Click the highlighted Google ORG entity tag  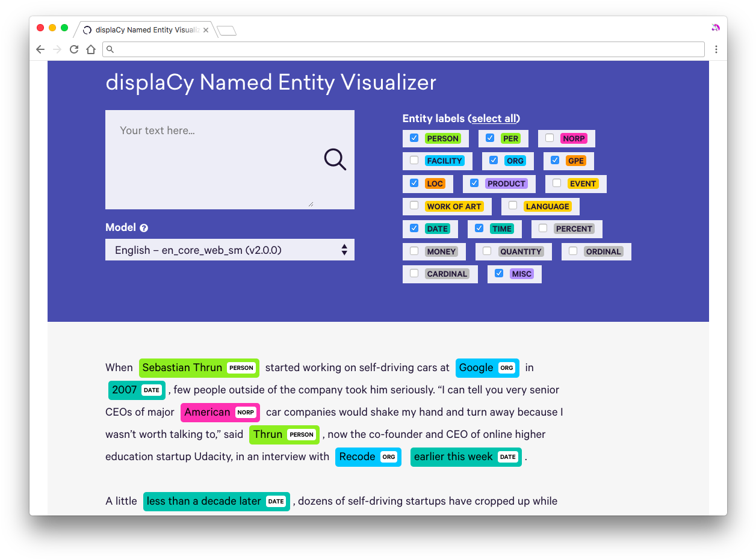(488, 368)
